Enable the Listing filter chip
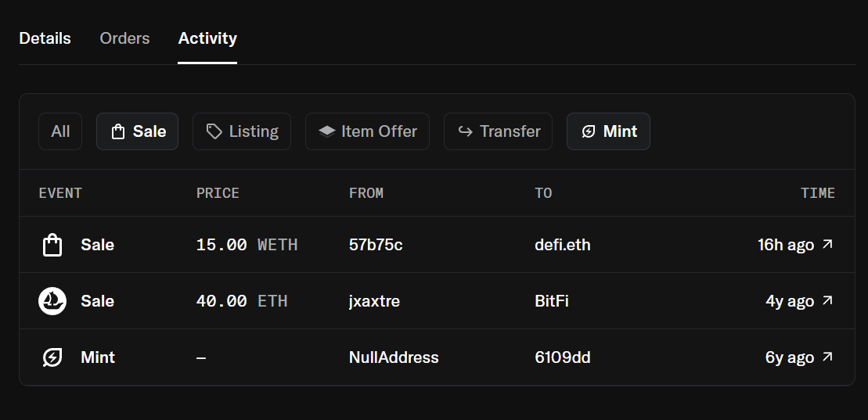868x420 pixels. (x=241, y=131)
